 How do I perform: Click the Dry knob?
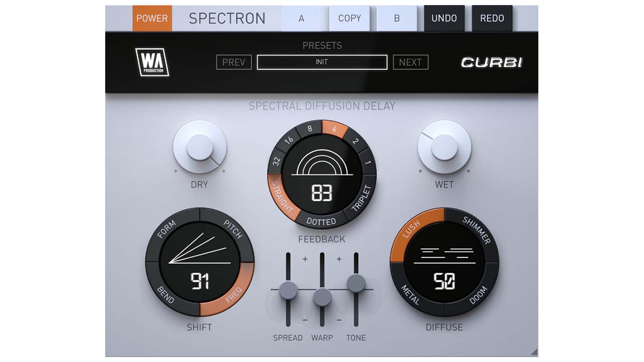tap(200, 147)
